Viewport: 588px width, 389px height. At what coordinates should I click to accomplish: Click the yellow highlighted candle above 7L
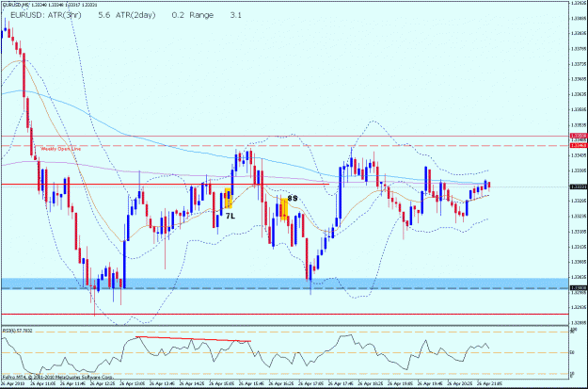[228, 198]
